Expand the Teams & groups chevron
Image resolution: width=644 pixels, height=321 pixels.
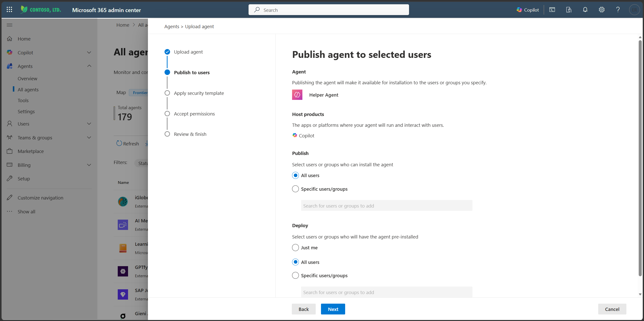click(x=89, y=137)
